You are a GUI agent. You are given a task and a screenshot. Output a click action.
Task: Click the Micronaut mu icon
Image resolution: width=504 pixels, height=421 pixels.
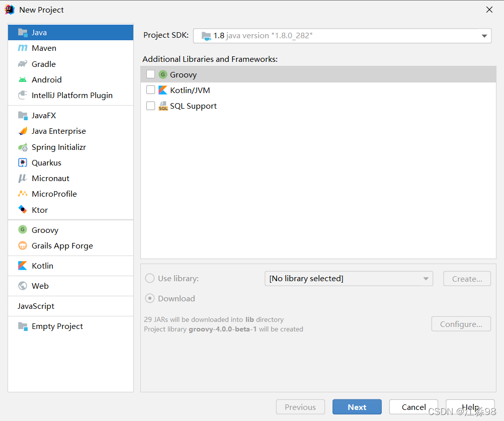[x=23, y=179]
